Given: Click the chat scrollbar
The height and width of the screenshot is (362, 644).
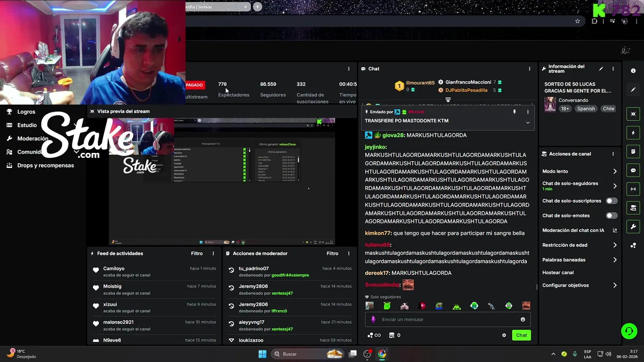Looking at the screenshot, I should pos(536,287).
